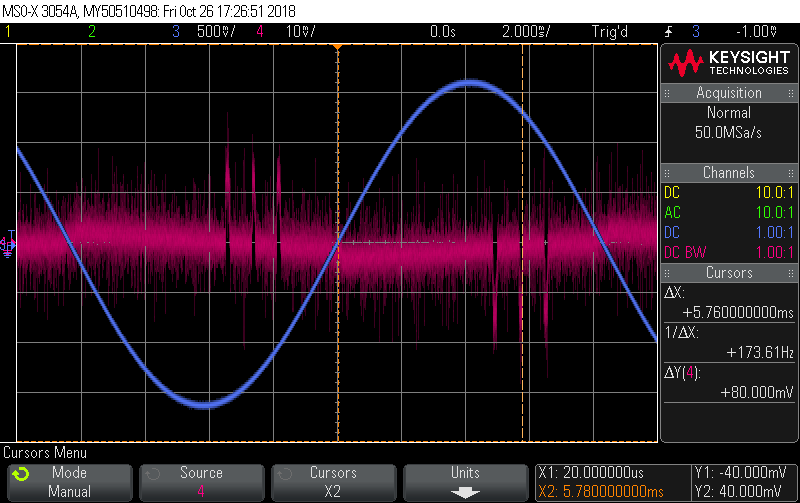Open the Channels panel header
Image resolution: width=800 pixels, height=503 pixels.
click(x=729, y=172)
